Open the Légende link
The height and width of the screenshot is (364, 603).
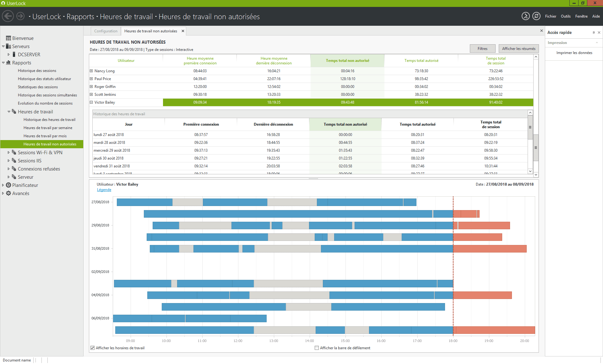(104, 190)
